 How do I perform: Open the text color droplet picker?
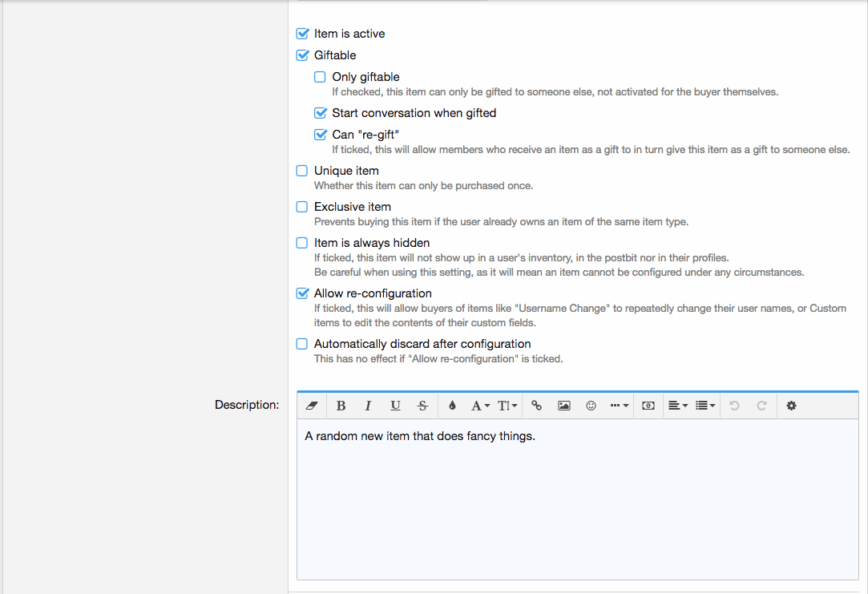tap(452, 406)
